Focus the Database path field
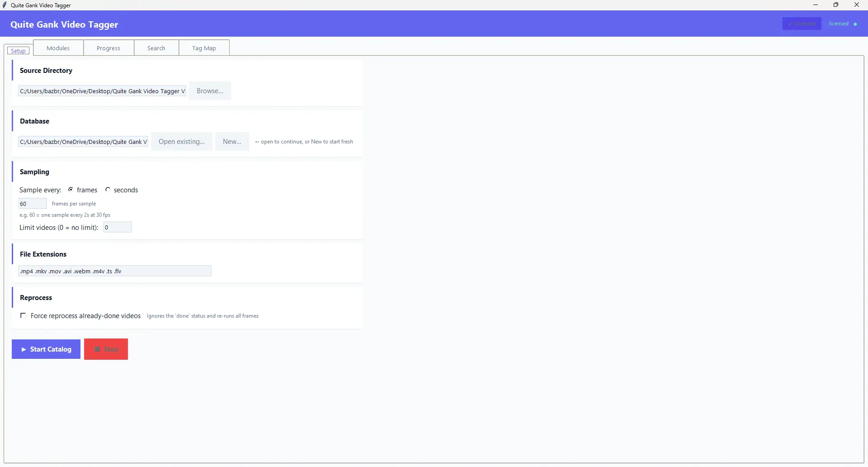Image resolution: width=868 pixels, height=467 pixels. pyautogui.click(x=83, y=142)
